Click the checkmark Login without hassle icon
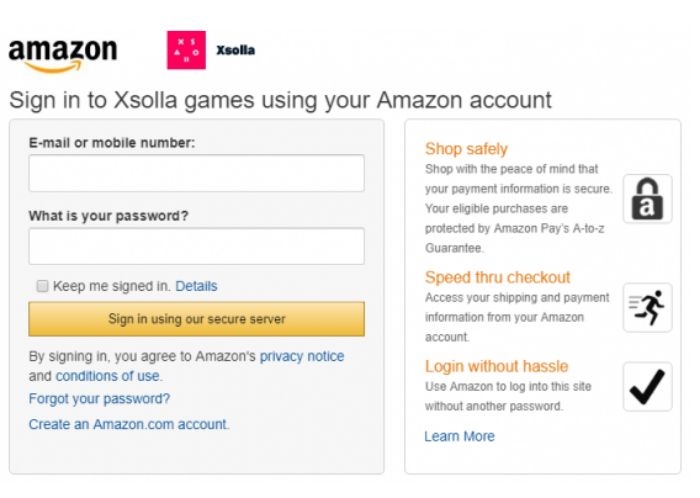This screenshot has width=700, height=498. (647, 386)
